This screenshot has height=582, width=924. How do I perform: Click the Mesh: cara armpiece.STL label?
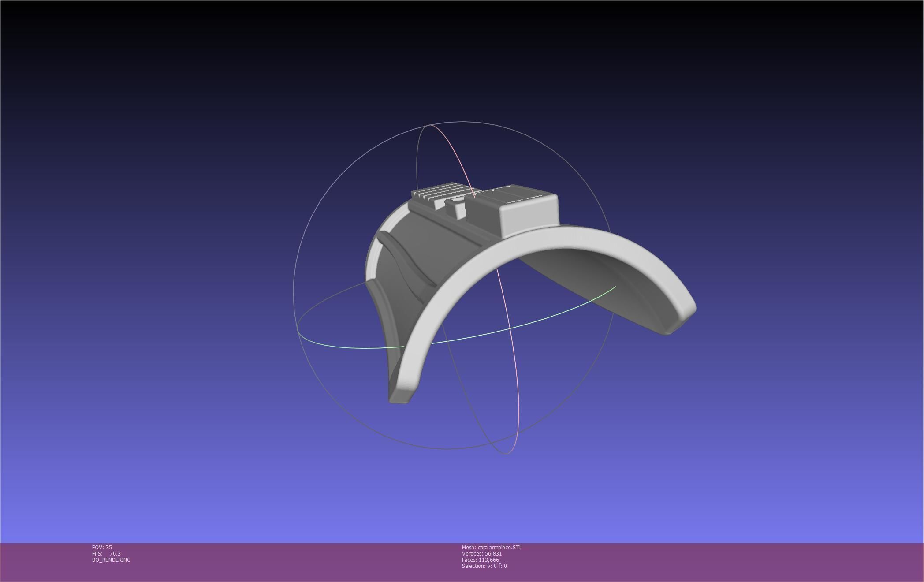(492, 547)
